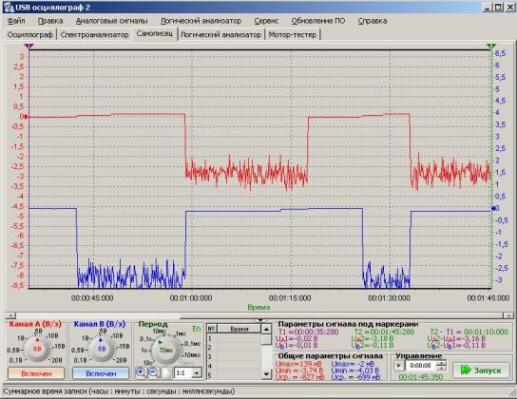517x399 pixels.
Task: Click the 0,1мс label on Период dial
Action: pos(192,343)
